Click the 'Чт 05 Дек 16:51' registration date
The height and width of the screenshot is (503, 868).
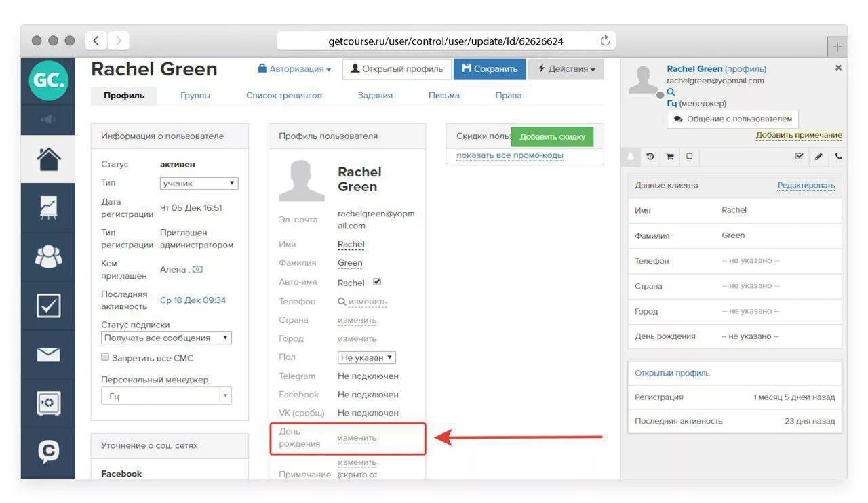tap(191, 208)
